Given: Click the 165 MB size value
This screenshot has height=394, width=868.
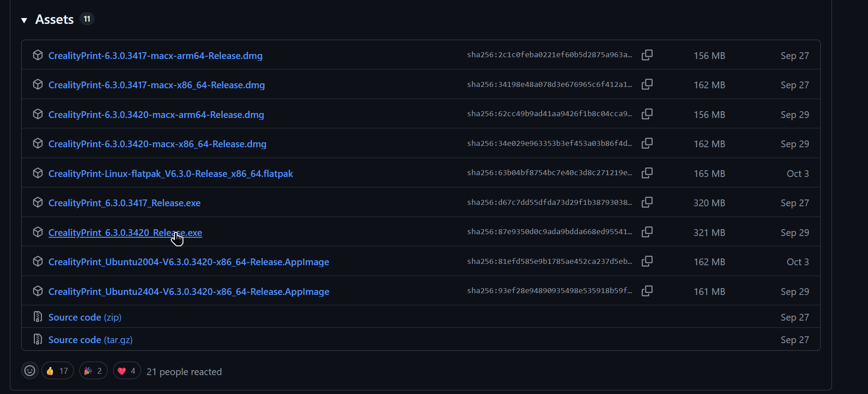Looking at the screenshot, I should point(709,174).
